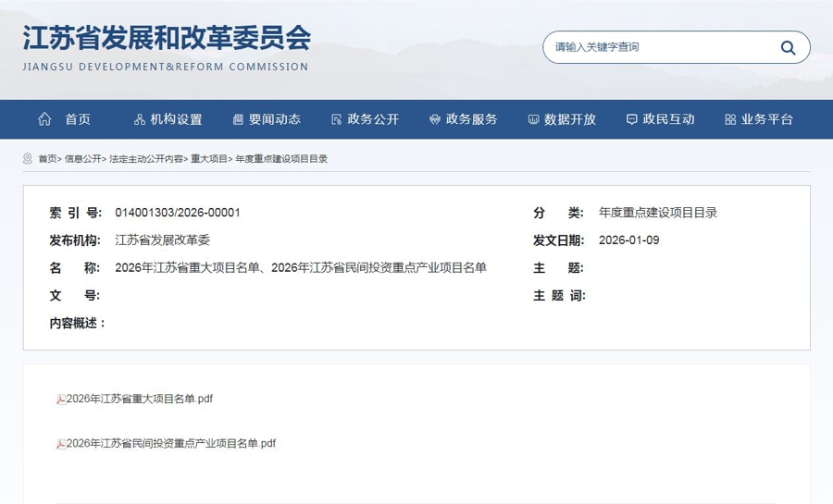Click the 政务服务 diamond icon
The width and height of the screenshot is (833, 504).
[x=434, y=119]
